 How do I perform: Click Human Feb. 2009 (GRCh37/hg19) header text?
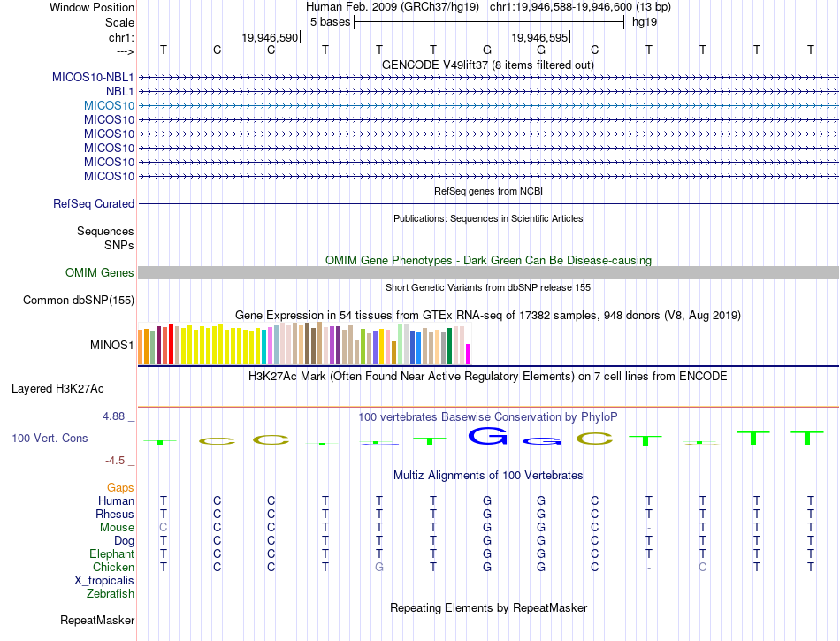(392, 7)
